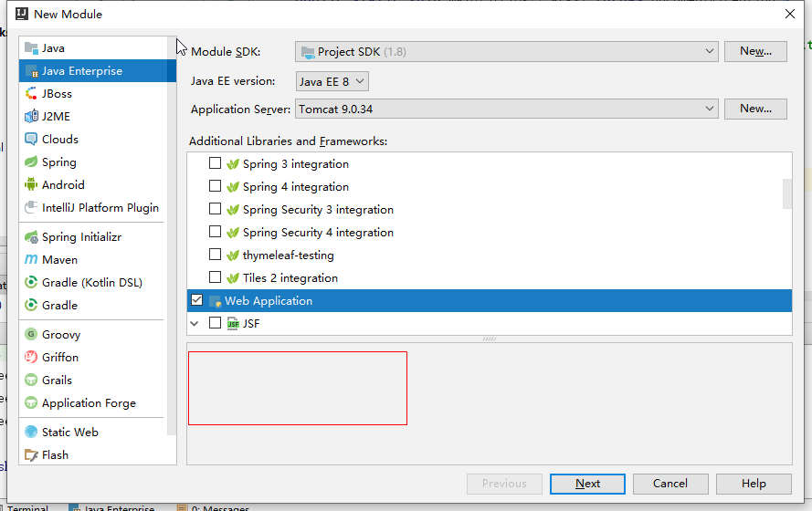
Task: Click the splitter handle below frameworks list
Action: tap(490, 339)
